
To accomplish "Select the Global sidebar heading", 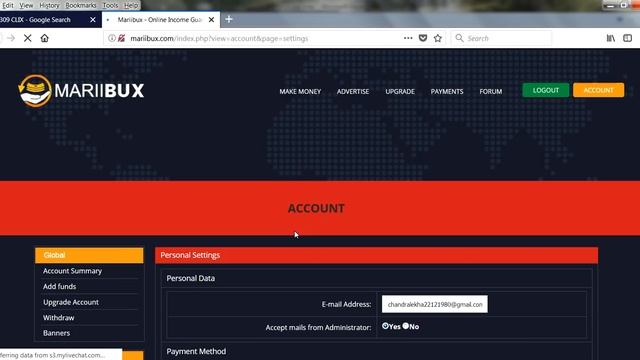I will (x=89, y=255).
